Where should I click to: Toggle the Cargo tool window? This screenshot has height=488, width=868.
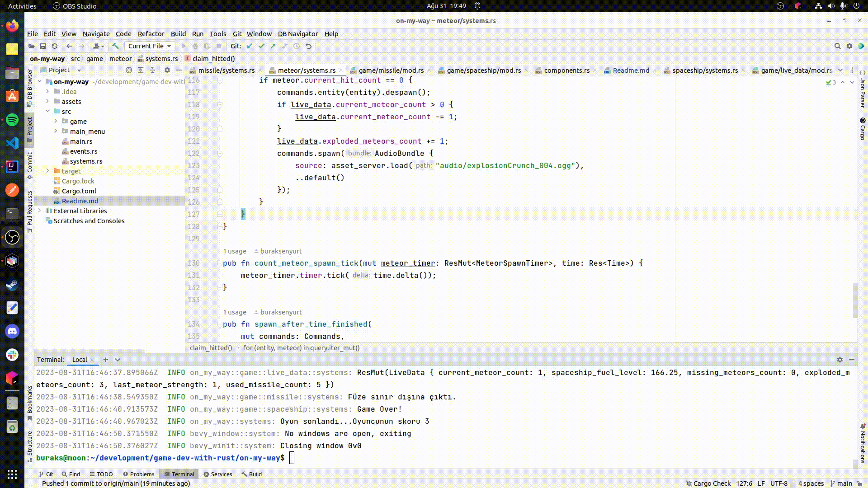pyautogui.click(x=863, y=129)
